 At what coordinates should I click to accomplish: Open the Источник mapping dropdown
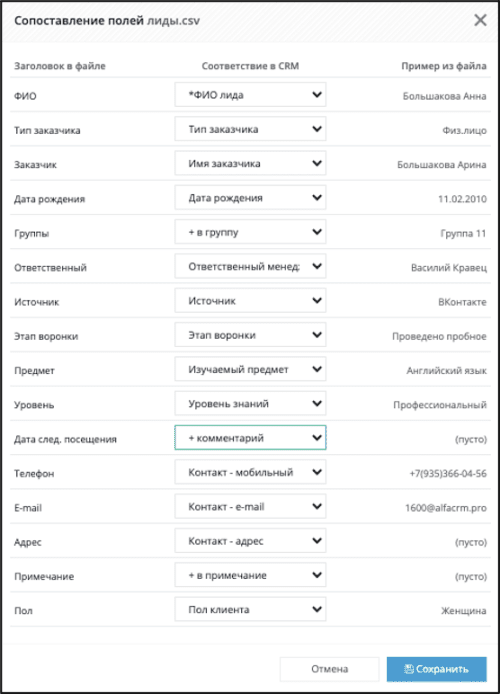click(x=250, y=301)
